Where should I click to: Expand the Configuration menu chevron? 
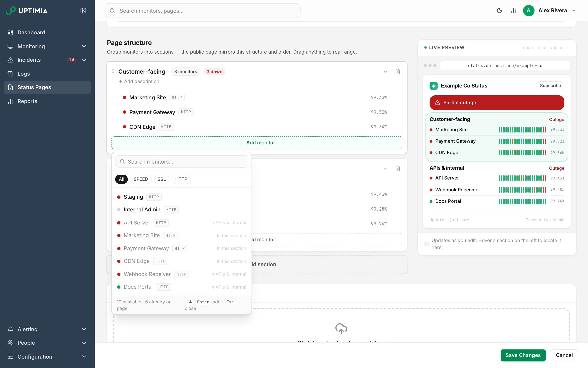pyautogui.click(x=84, y=357)
